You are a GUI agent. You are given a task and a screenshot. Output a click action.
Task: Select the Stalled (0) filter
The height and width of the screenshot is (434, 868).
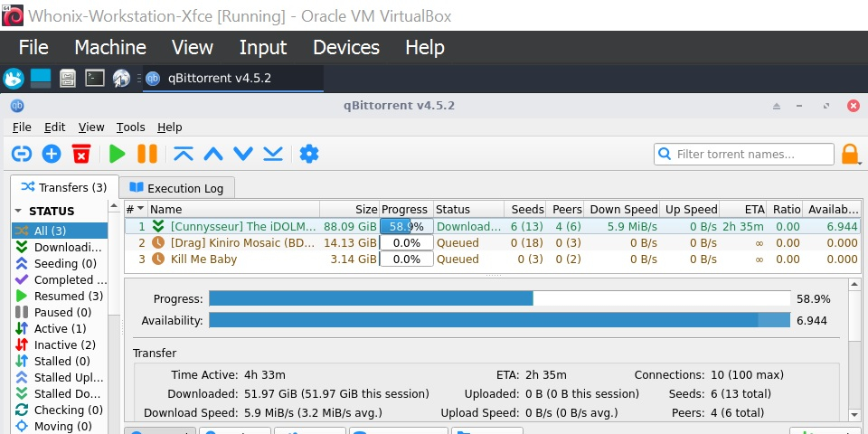pyautogui.click(x=60, y=361)
